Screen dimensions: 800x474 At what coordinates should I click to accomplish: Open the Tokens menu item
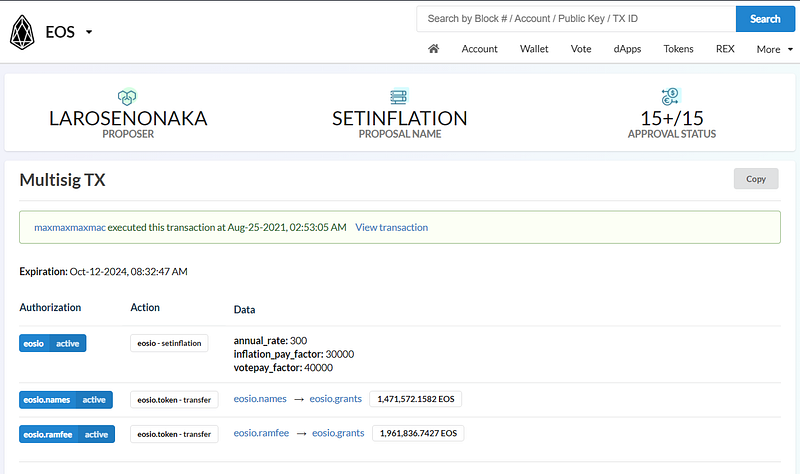click(x=678, y=49)
